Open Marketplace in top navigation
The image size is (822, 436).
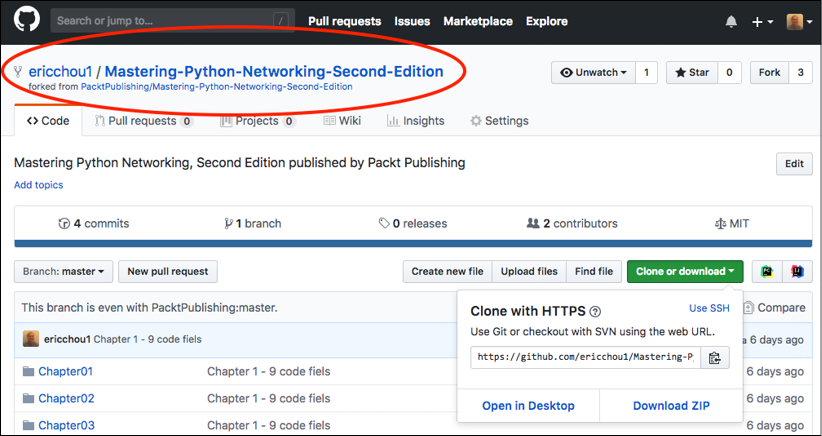coord(478,21)
